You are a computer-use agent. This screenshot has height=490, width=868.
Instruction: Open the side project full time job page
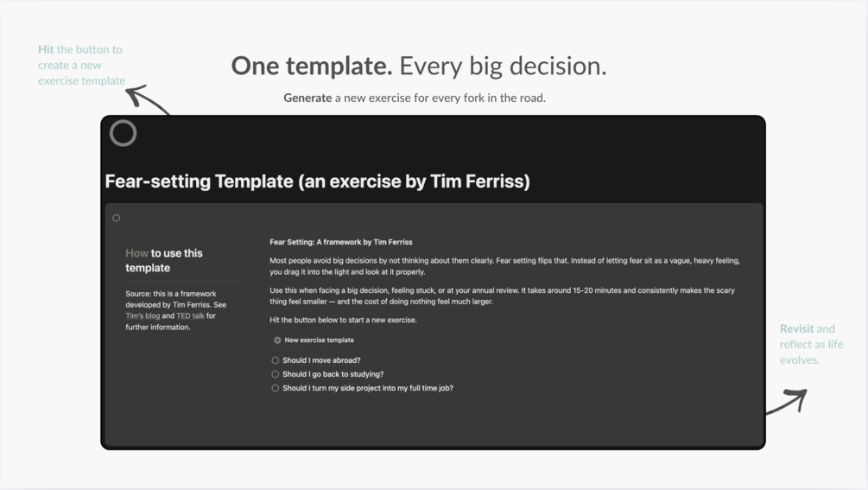point(368,388)
